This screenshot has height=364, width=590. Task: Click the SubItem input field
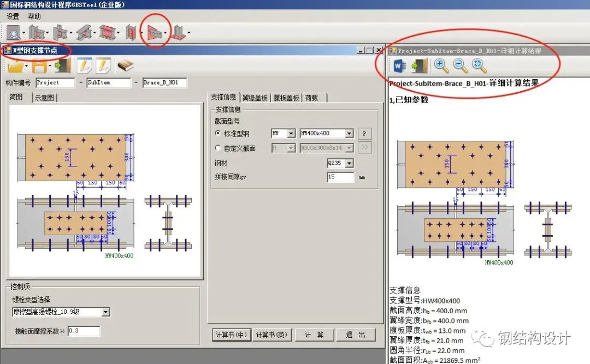pyautogui.click(x=109, y=82)
